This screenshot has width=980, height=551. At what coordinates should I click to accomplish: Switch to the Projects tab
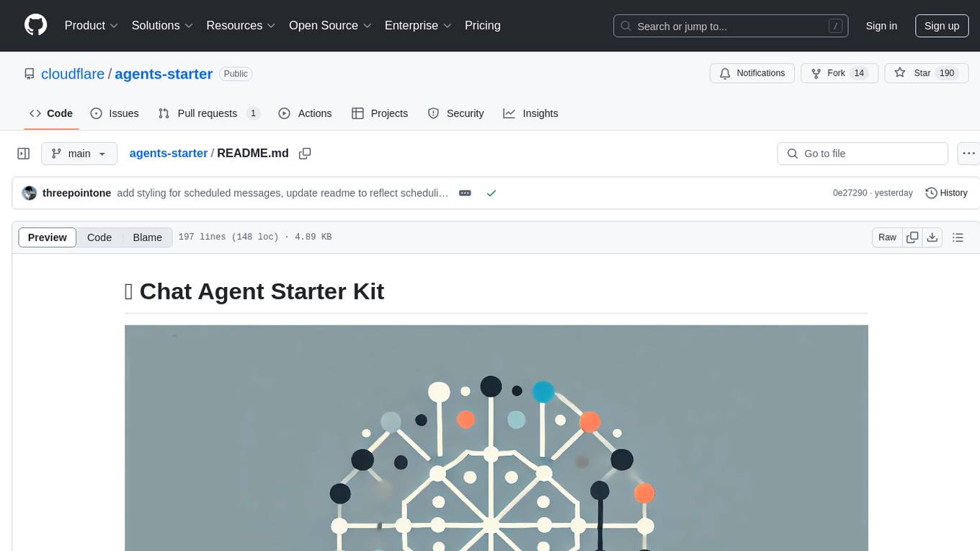pos(380,113)
